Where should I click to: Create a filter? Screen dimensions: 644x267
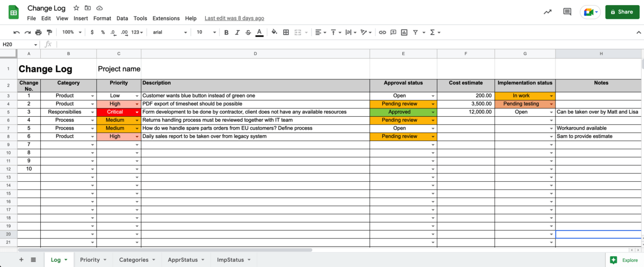click(414, 32)
